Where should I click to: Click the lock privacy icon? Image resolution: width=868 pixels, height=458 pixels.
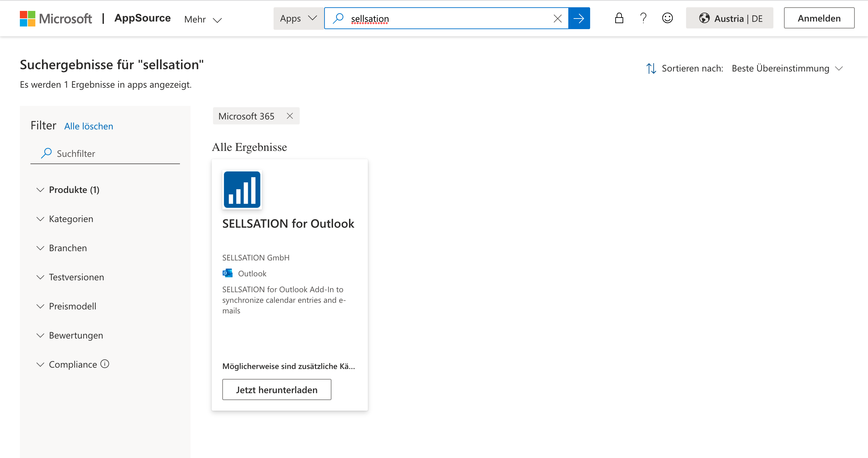[619, 18]
